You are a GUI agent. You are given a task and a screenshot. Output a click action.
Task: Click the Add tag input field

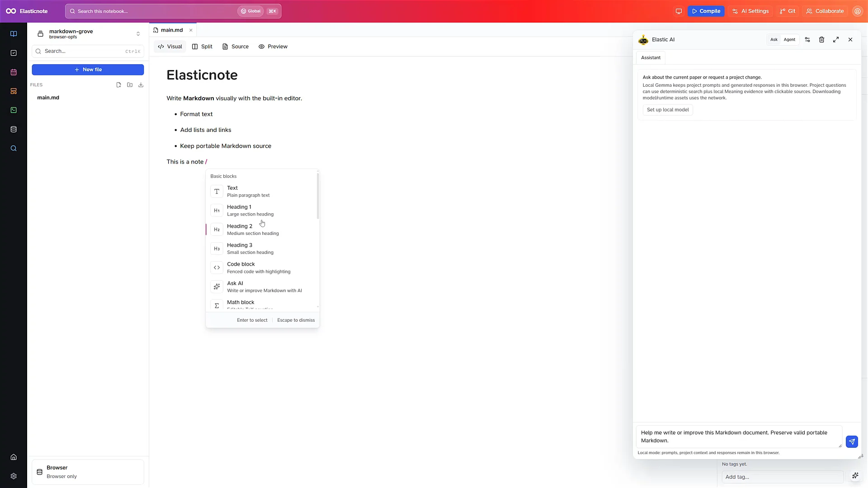(783, 477)
